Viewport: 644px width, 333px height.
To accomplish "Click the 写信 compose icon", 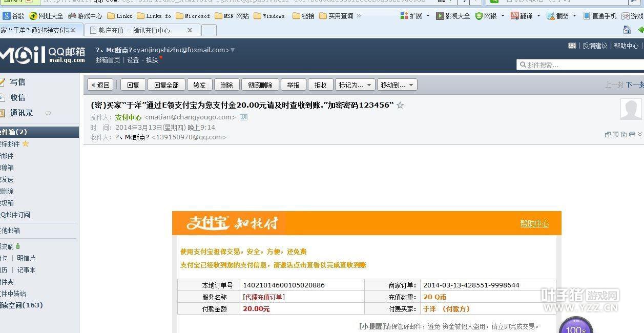I will tap(2, 82).
